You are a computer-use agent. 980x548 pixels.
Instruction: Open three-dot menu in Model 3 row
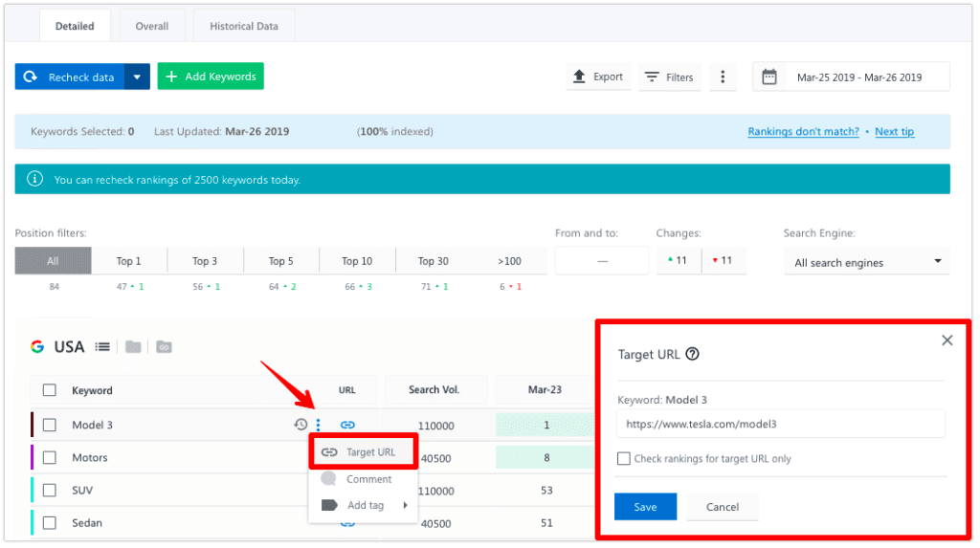pos(318,425)
